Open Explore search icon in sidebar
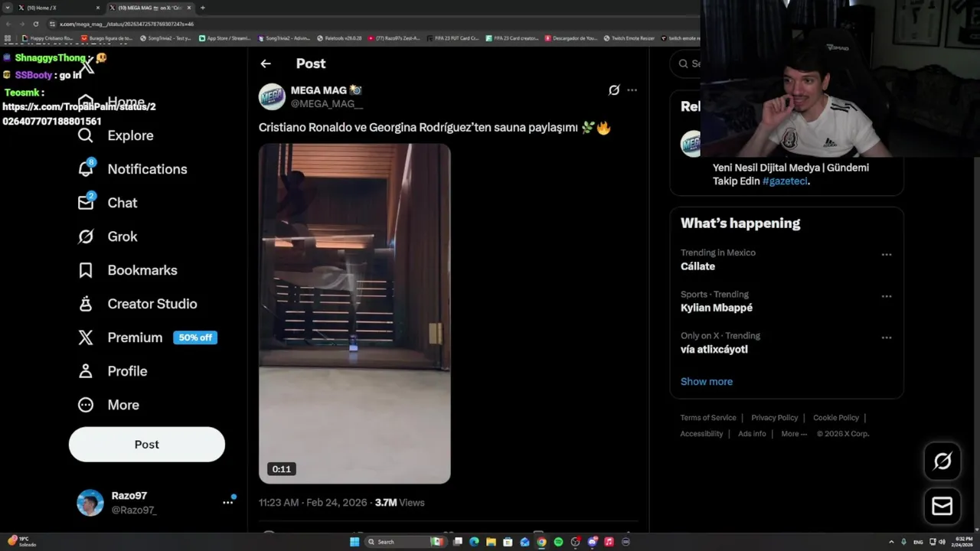The height and width of the screenshot is (551, 980). pyautogui.click(x=86, y=135)
